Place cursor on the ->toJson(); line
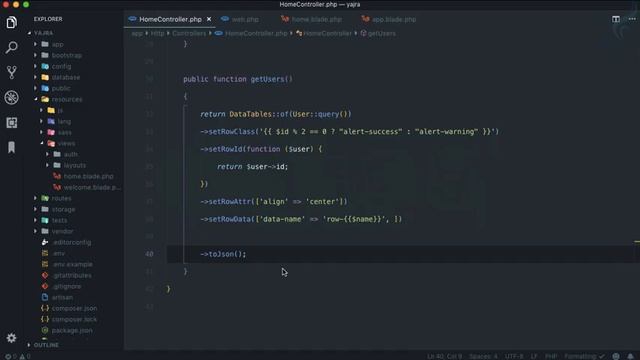 pos(223,254)
